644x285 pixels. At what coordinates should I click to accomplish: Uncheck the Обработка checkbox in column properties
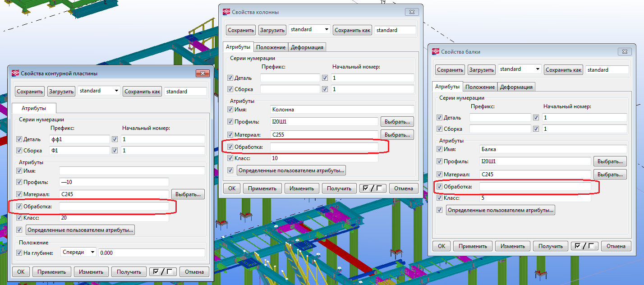230,147
